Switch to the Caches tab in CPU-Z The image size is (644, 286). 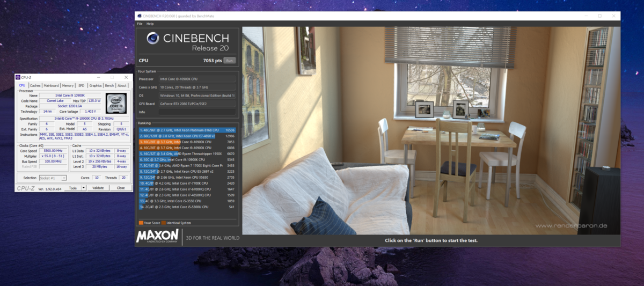click(x=35, y=85)
